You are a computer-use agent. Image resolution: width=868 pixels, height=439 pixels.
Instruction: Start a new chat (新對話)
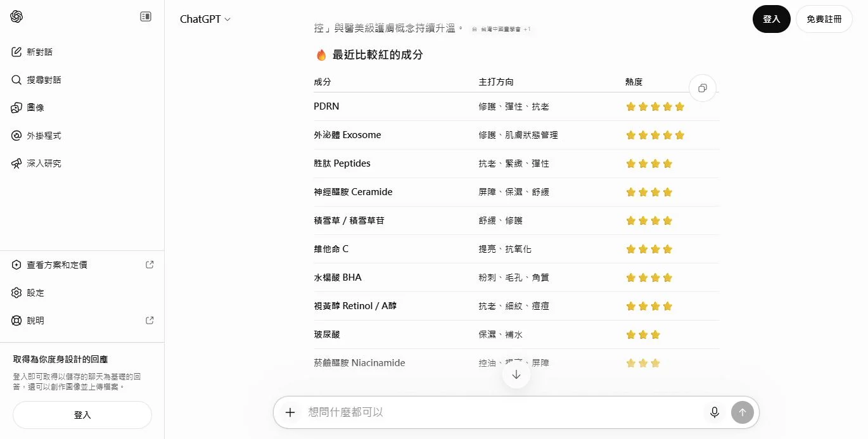[82, 52]
